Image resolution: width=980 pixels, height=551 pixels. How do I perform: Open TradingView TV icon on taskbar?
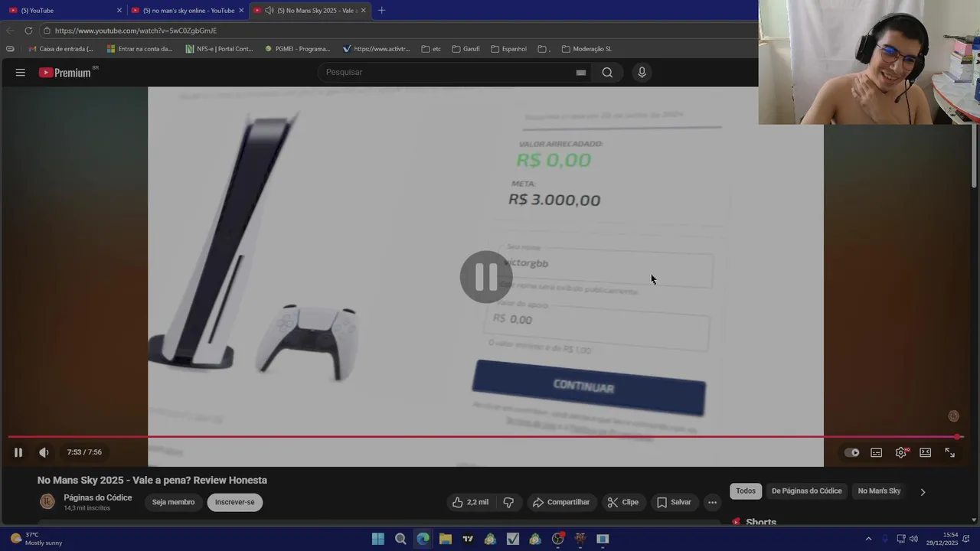tap(468, 539)
